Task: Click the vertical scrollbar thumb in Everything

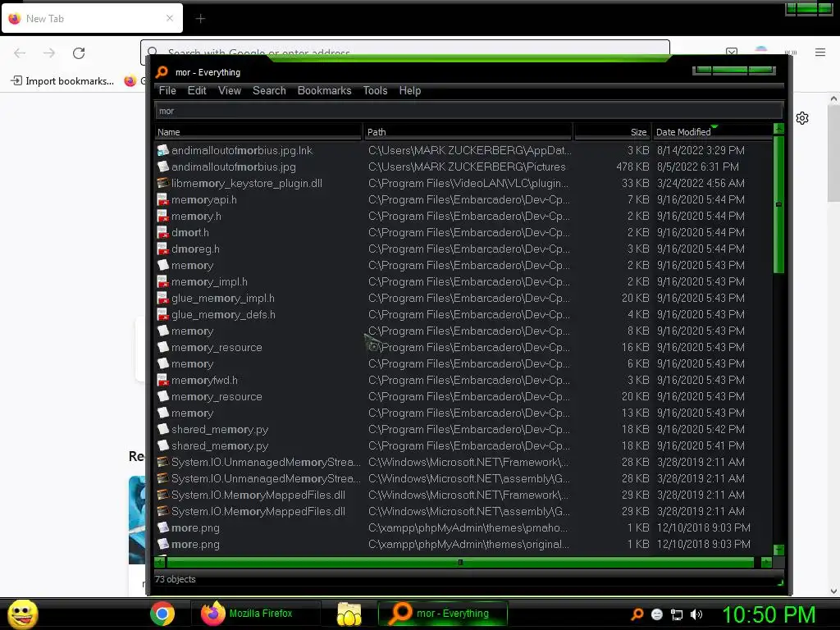Action: [779, 203]
